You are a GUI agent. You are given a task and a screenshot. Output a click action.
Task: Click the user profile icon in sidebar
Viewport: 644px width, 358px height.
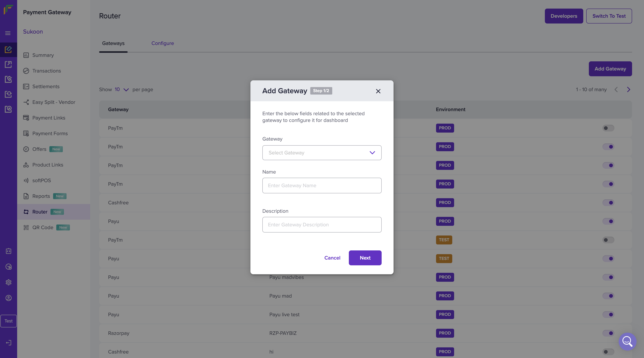[x=9, y=298]
